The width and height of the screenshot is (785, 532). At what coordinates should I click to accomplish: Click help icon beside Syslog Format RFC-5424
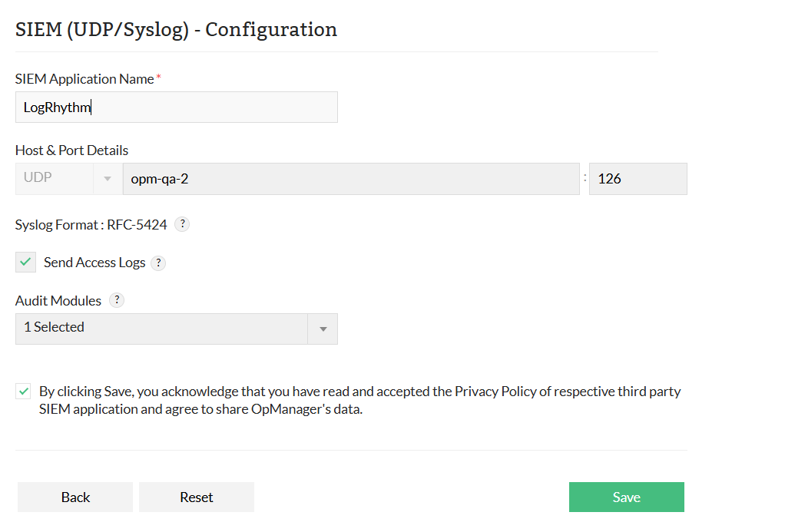tap(182, 223)
